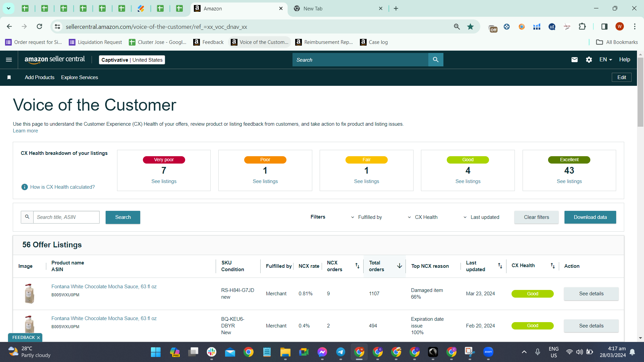The image size is (644, 362).
Task: Open the Captivative United States account switcher
Action: pos(132,60)
